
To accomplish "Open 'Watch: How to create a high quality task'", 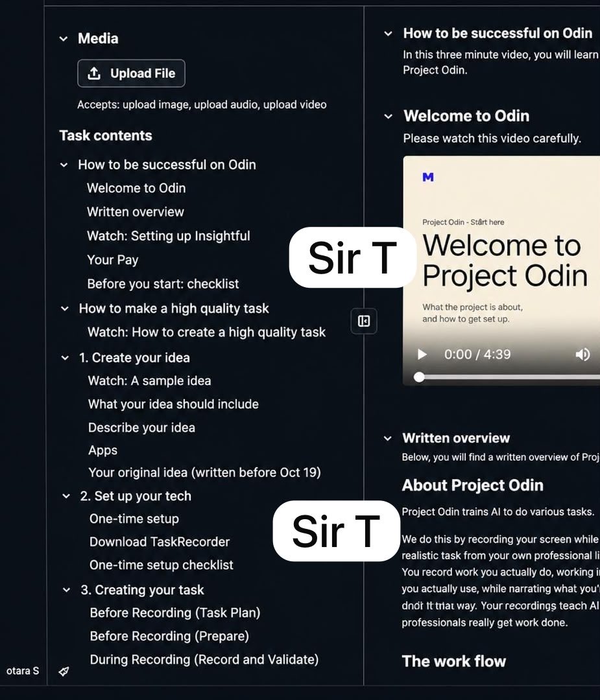I will point(207,332).
